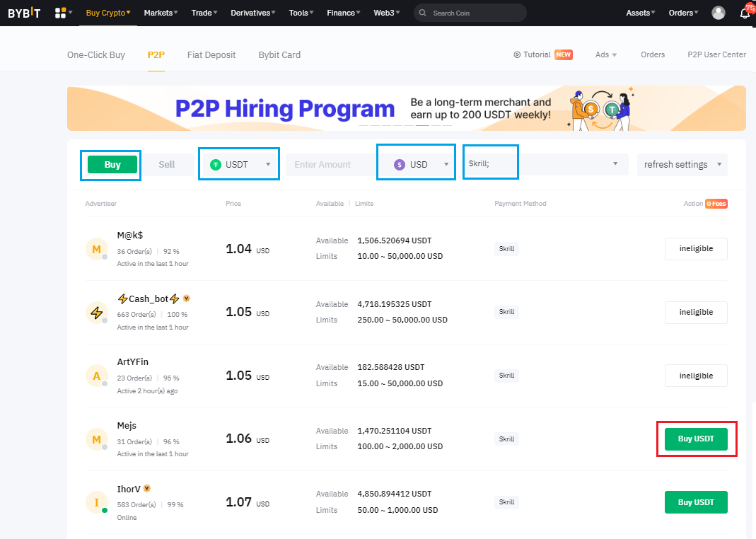The image size is (756, 539).
Task: Switch to Fiat Deposit tab
Action: (211, 55)
